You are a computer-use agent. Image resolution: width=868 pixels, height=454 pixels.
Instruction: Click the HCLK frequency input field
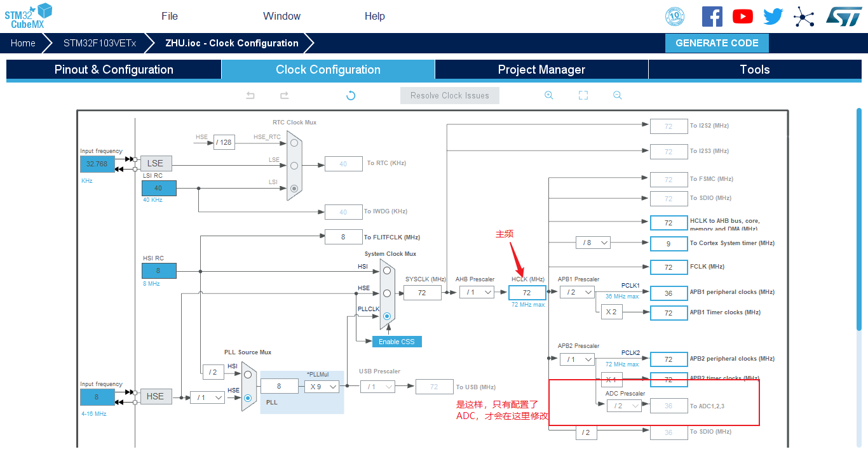tap(527, 293)
